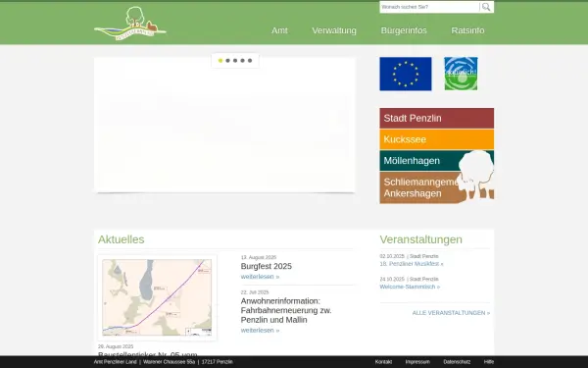The width and height of the screenshot is (588, 368).
Task: Click Datenschutz in the footer
Action: click(457, 362)
